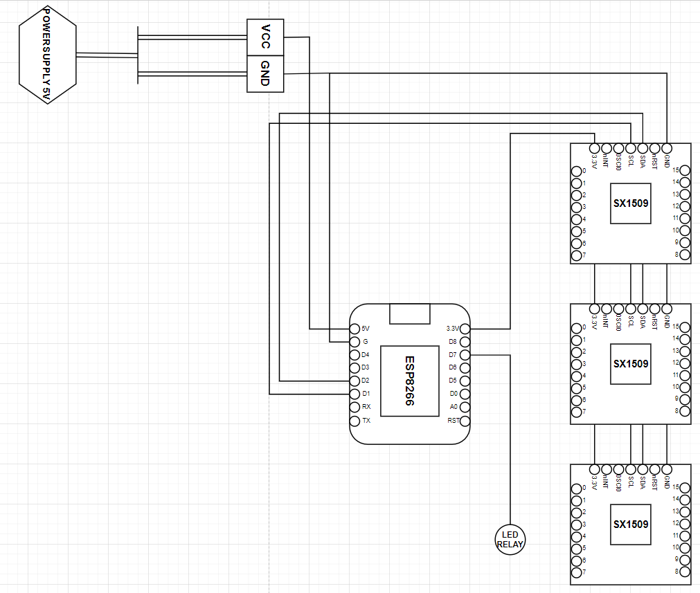Click the nRST pin on the middle SX1509
This screenshot has height=593, width=700.
pos(655,309)
